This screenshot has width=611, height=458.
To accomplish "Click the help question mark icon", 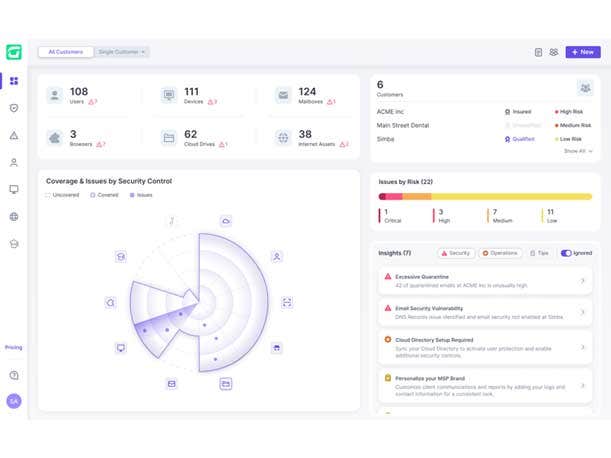I will click(x=14, y=375).
